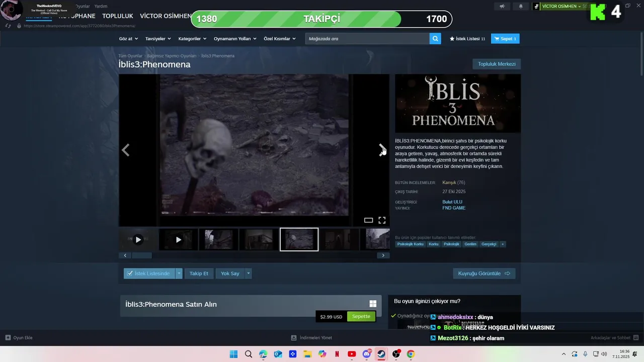Click Oyun Ekle plus icon
This screenshot has height=362, width=644.
coord(8,338)
